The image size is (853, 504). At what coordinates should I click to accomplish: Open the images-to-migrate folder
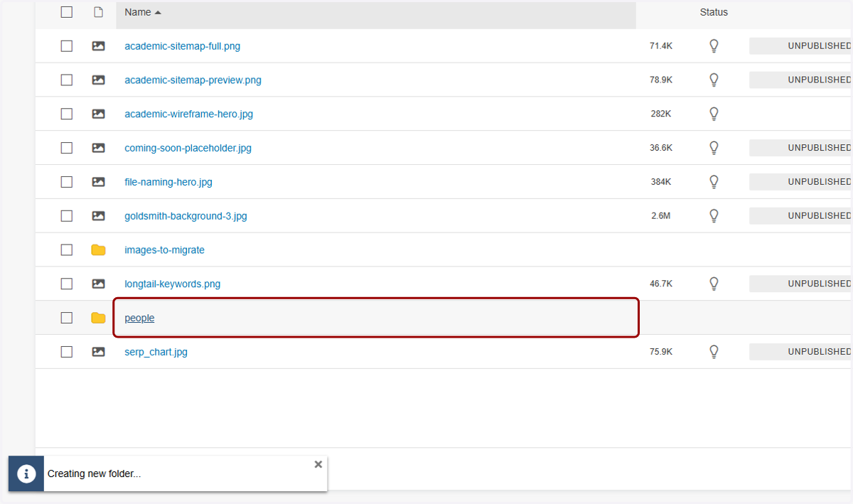click(x=164, y=250)
